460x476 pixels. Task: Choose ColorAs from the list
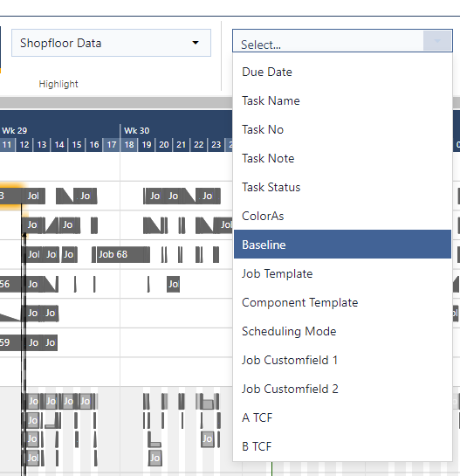(x=342, y=216)
